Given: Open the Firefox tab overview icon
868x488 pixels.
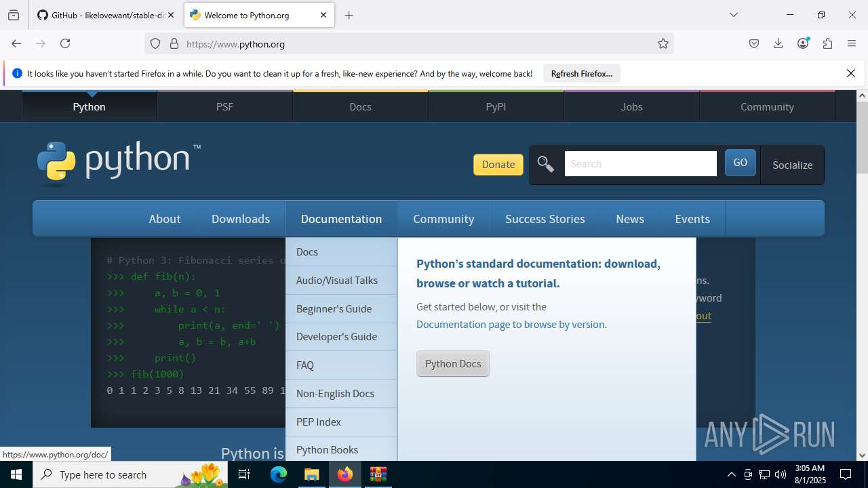Looking at the screenshot, I should [x=14, y=15].
